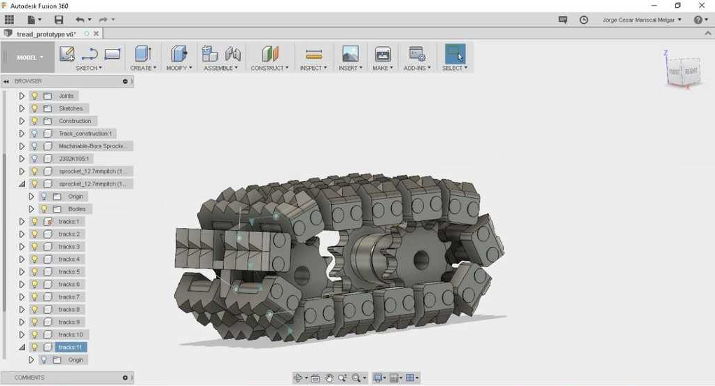Open the File menu icon dropdown
Viewport: 715px width, 386px height.
coord(34,20)
